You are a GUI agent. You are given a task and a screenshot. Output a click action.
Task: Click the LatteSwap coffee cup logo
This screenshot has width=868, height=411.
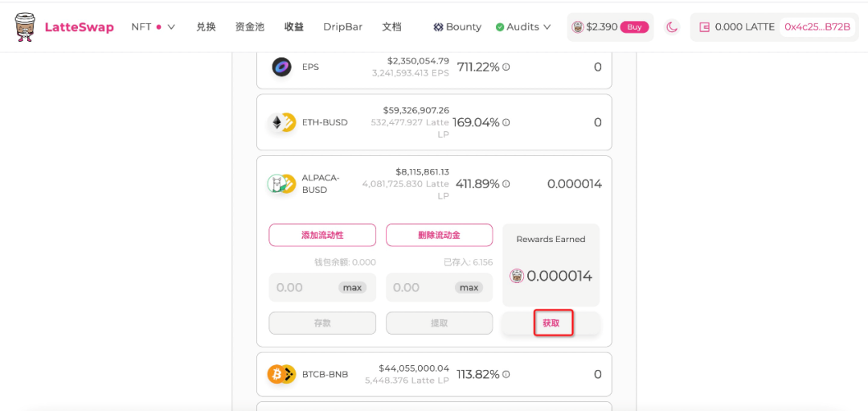point(25,27)
